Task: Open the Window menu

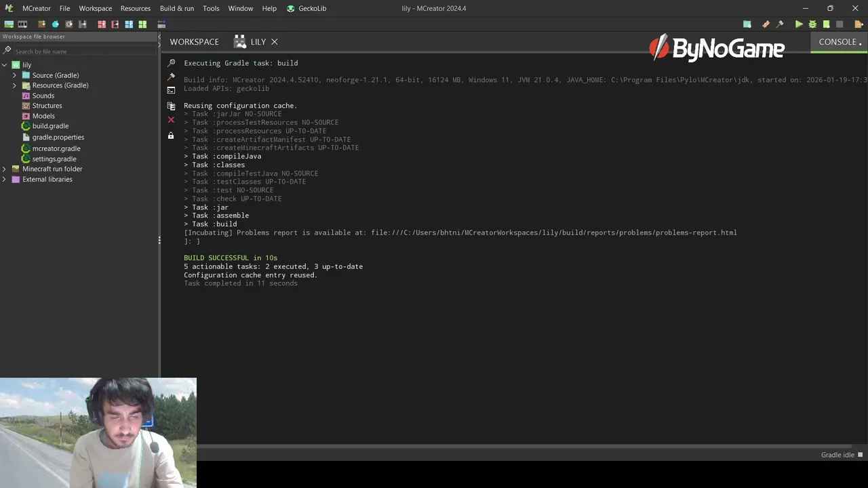Action: pos(240,8)
